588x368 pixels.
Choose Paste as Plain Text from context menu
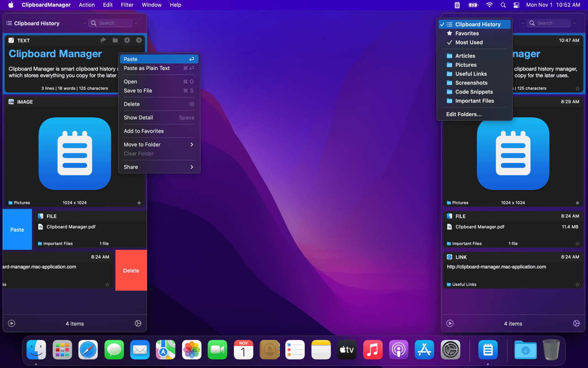coord(147,68)
